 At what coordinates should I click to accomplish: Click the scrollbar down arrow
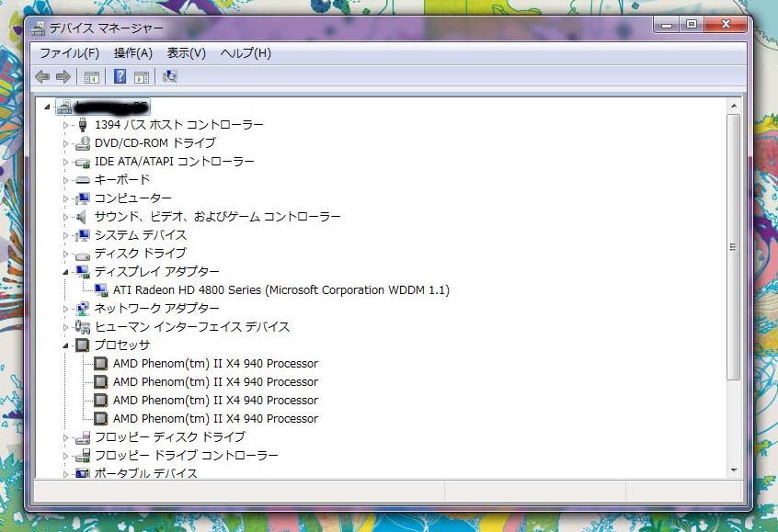[x=734, y=470]
